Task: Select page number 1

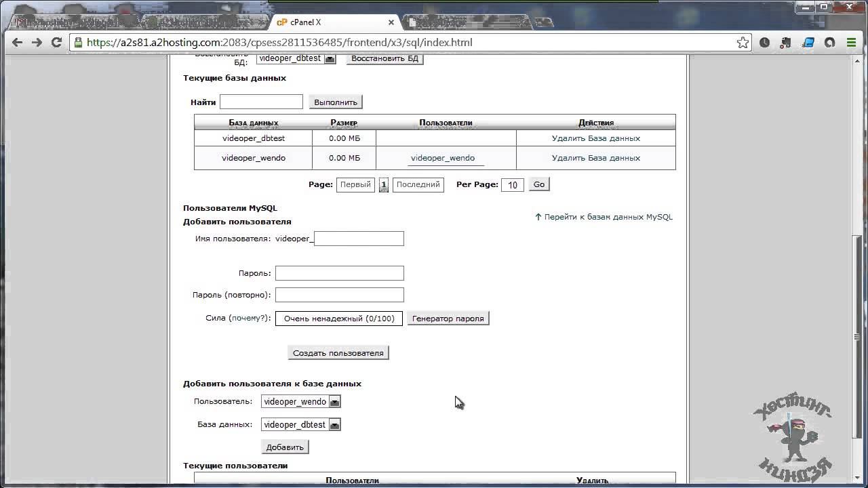Action: click(x=384, y=184)
